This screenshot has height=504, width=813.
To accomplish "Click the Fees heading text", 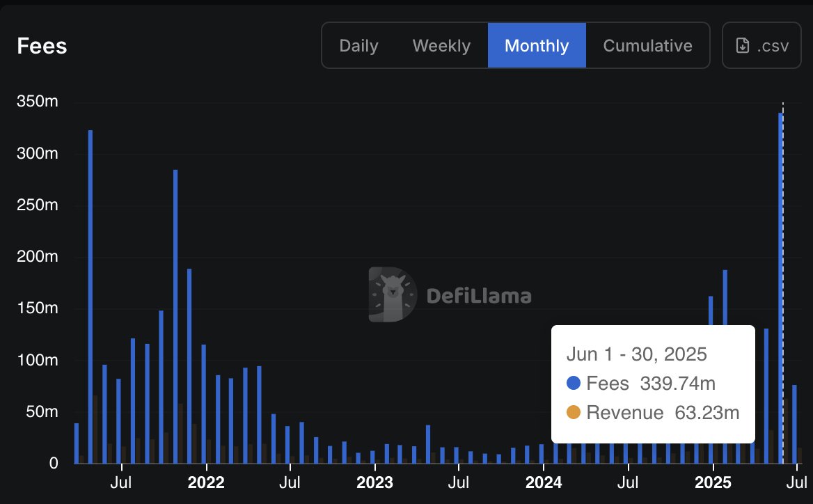I will [42, 46].
